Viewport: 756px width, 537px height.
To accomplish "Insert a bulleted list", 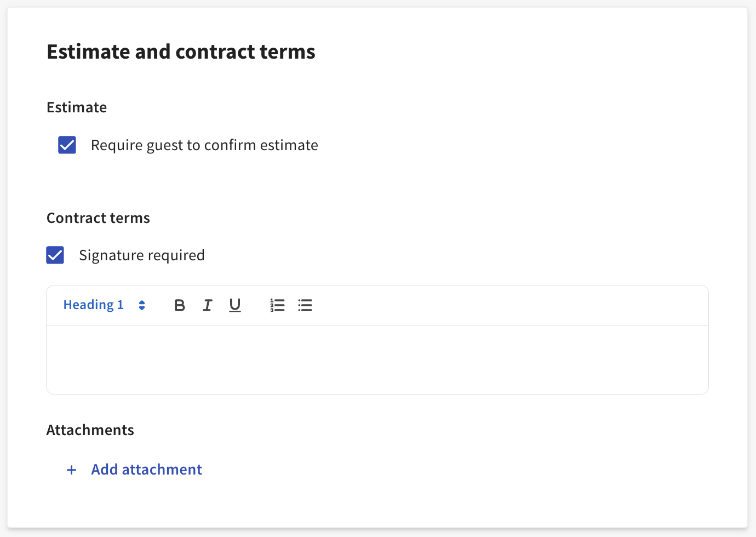I will [305, 305].
